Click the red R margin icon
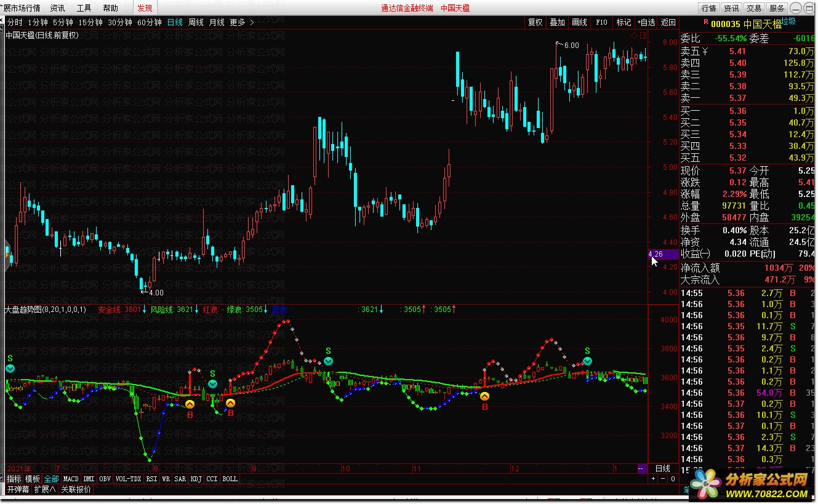The image size is (818, 504). (x=705, y=23)
